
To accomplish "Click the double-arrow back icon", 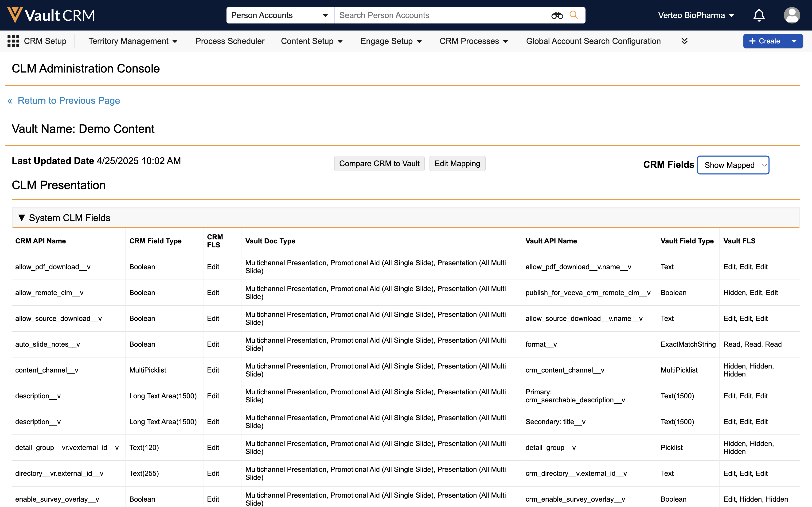I will click(x=10, y=101).
